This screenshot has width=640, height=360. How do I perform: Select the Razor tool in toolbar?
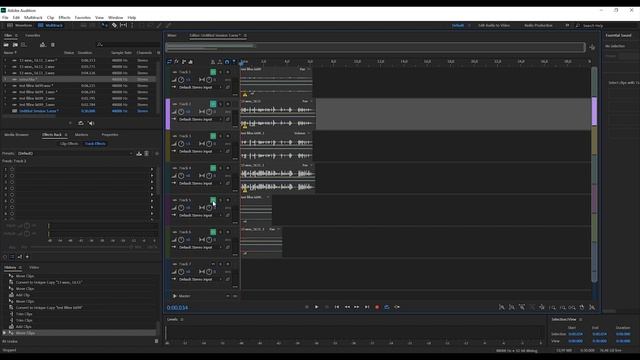pyautogui.click(x=114, y=25)
